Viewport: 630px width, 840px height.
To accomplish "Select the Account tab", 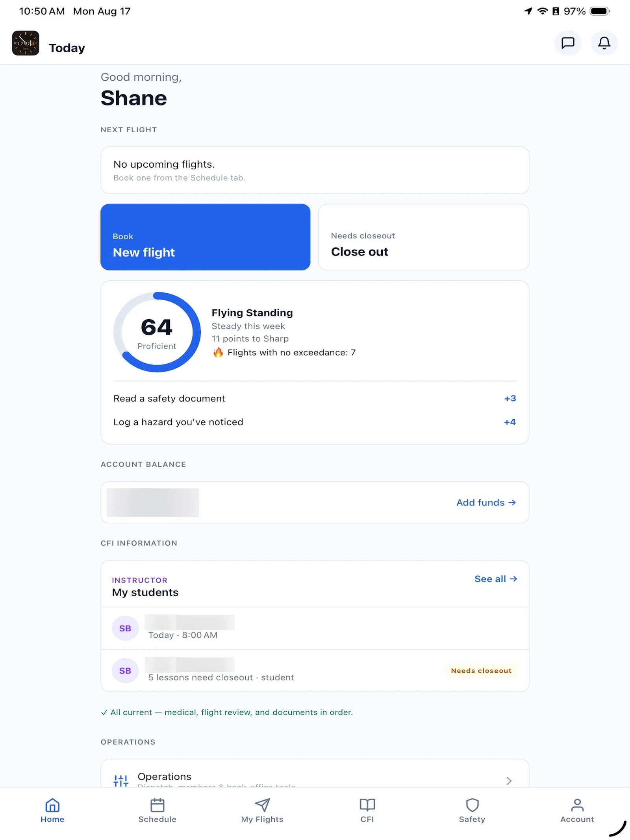I will 577,811.
